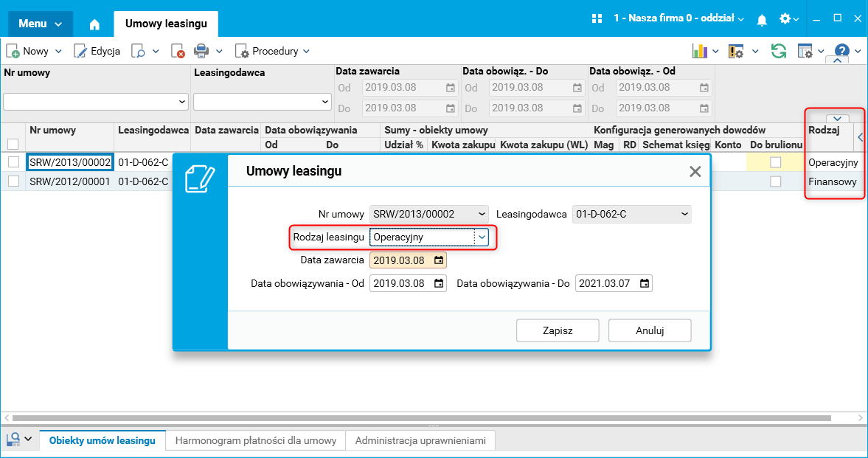Click the Zapisz button
Image resolution: width=868 pixels, height=458 pixels.
tap(558, 330)
